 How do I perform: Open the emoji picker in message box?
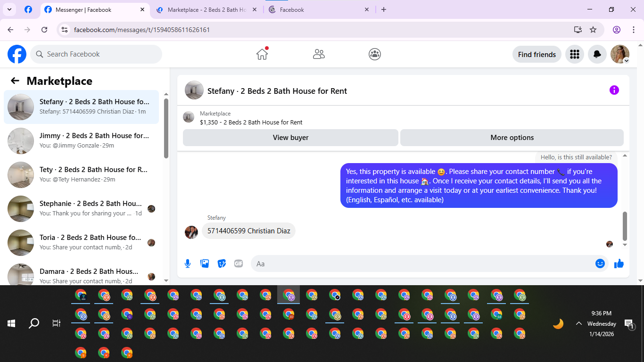click(600, 263)
